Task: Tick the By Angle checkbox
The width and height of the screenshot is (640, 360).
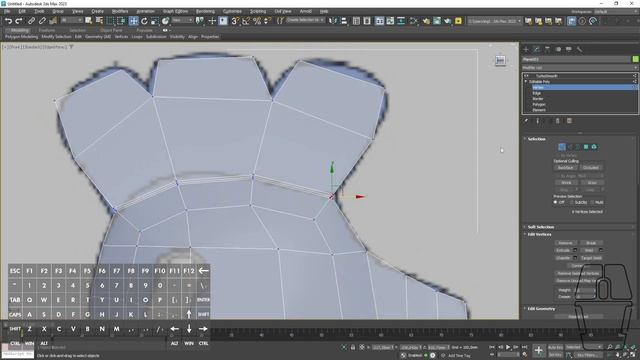Action: click(558, 176)
